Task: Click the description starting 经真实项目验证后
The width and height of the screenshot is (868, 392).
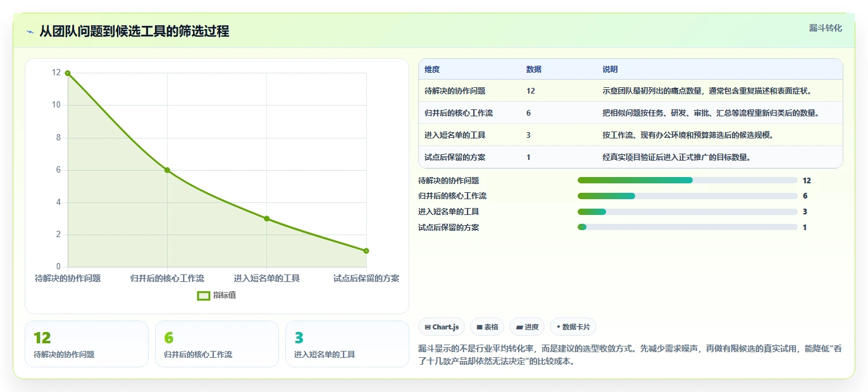Action: click(676, 157)
